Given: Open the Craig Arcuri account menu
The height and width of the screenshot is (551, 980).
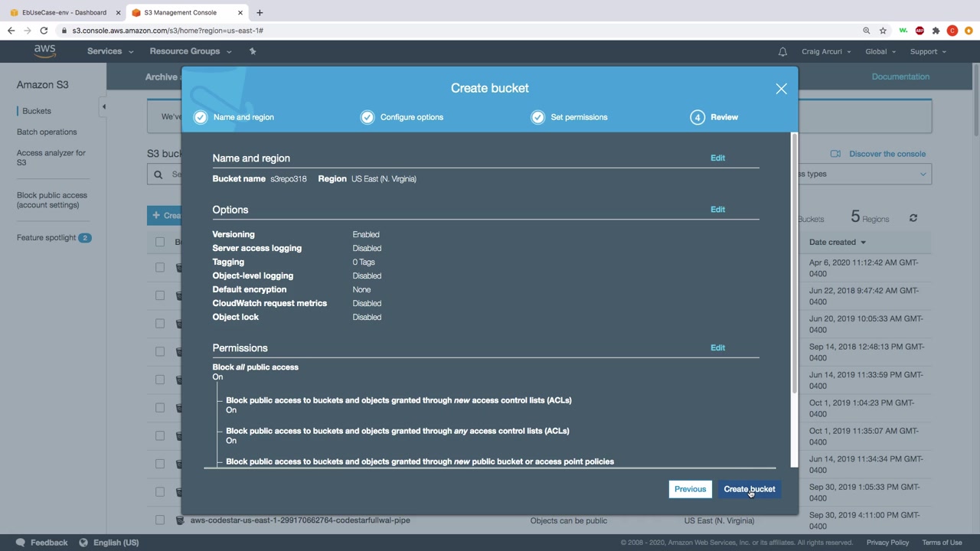Looking at the screenshot, I should click(x=826, y=51).
